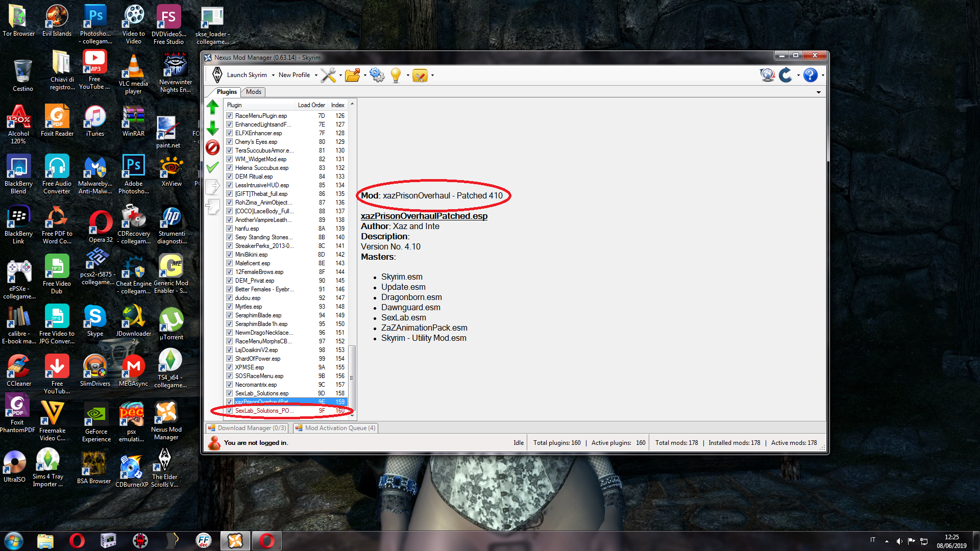Move selected plugin down with green arrow
This screenshot has width=980, height=551.
click(x=213, y=128)
